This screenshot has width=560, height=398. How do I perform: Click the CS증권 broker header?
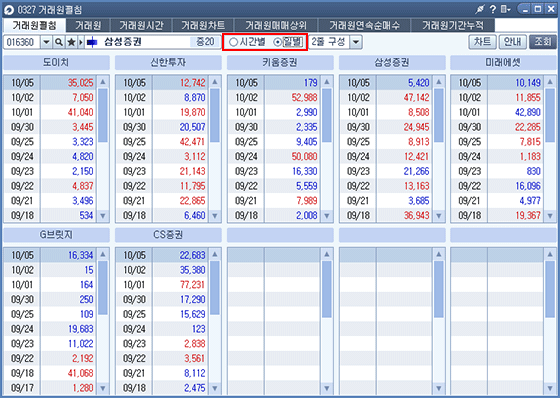click(168, 235)
